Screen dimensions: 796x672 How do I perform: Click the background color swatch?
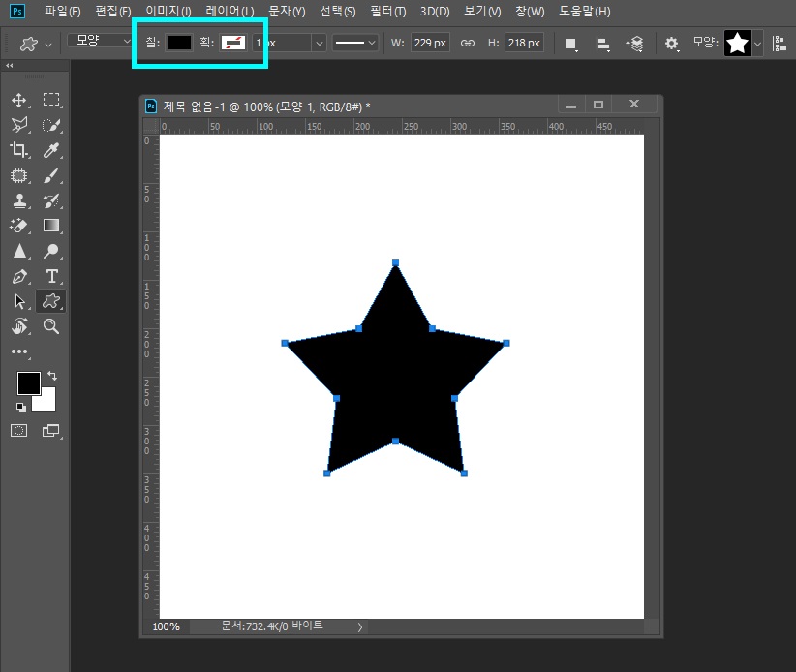[46, 402]
